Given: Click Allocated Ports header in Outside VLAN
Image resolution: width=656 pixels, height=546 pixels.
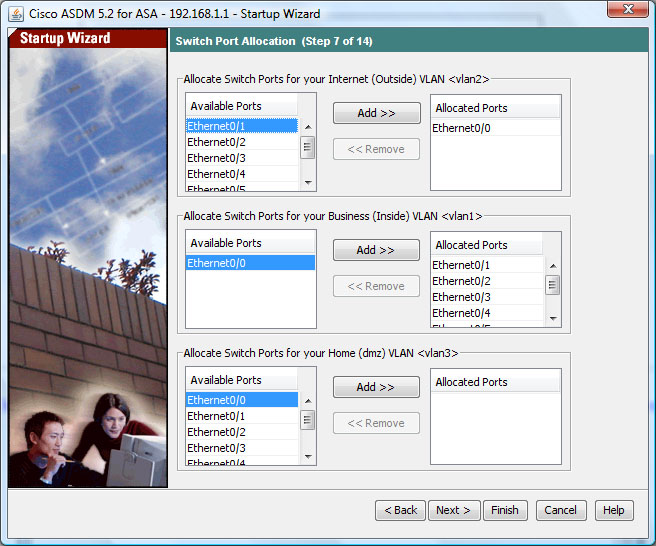Looking at the screenshot, I should 495,108.
